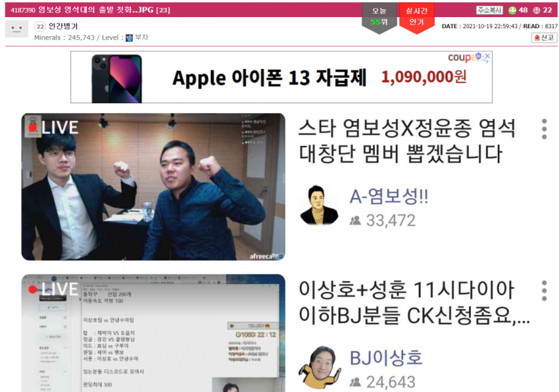
Task: Click BJ이상호 channel name
Action: [x=386, y=358]
